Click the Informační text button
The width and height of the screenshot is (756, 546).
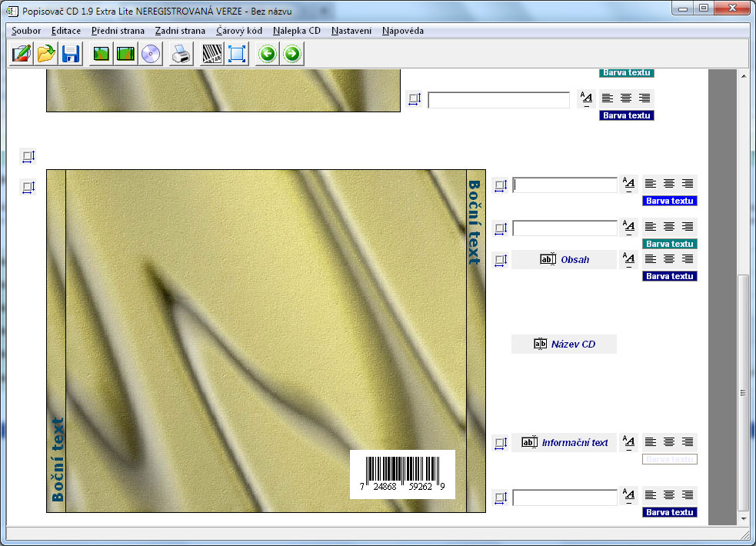(x=565, y=443)
